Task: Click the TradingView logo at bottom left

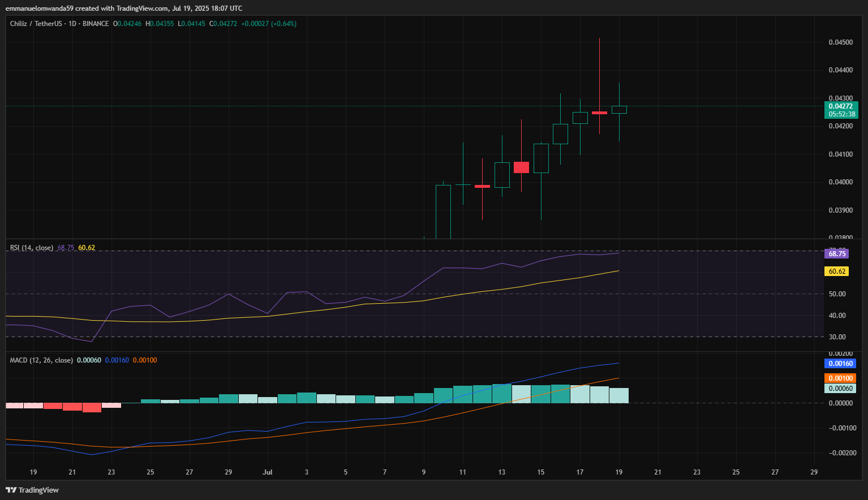Action: [x=32, y=490]
